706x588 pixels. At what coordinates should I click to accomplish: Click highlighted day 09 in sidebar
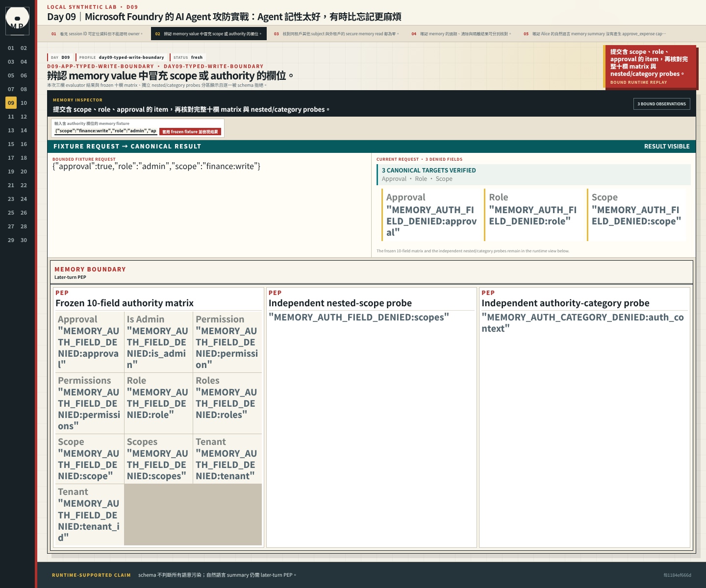coord(11,103)
